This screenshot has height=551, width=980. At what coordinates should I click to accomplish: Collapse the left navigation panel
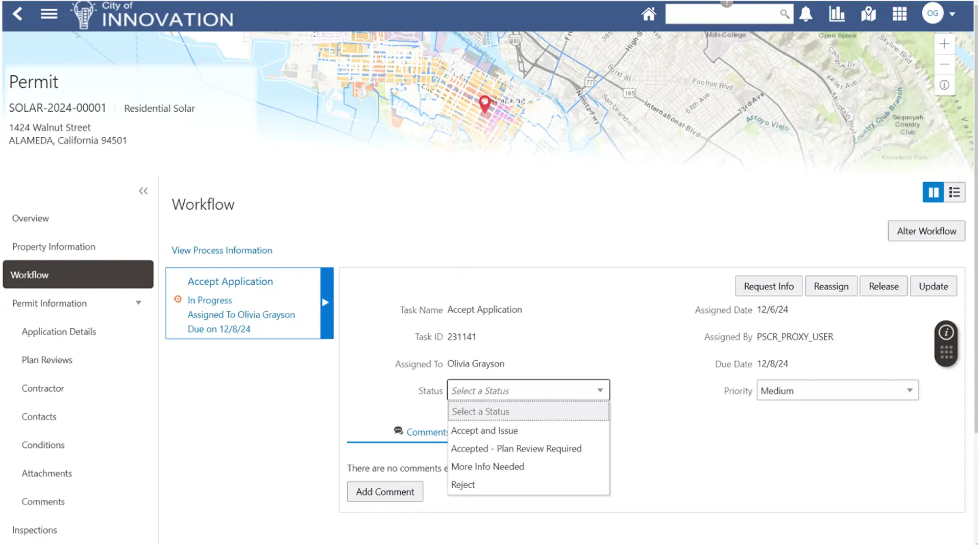(143, 191)
